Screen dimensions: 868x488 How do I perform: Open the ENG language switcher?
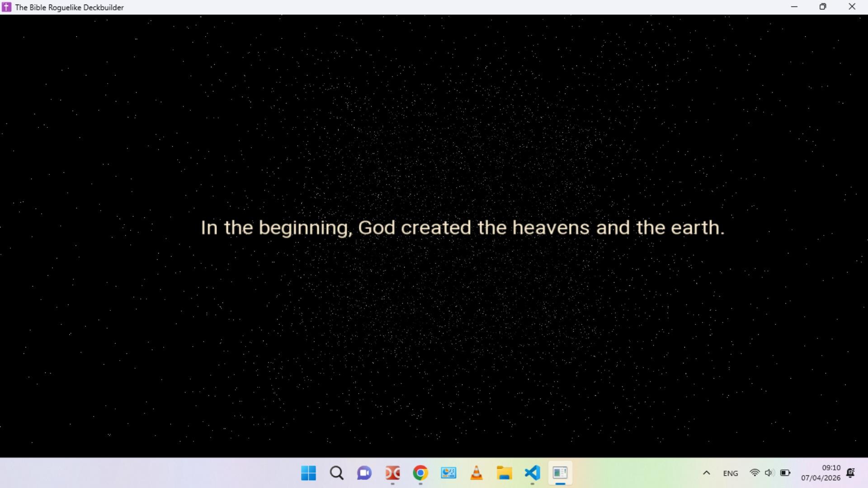pos(731,473)
